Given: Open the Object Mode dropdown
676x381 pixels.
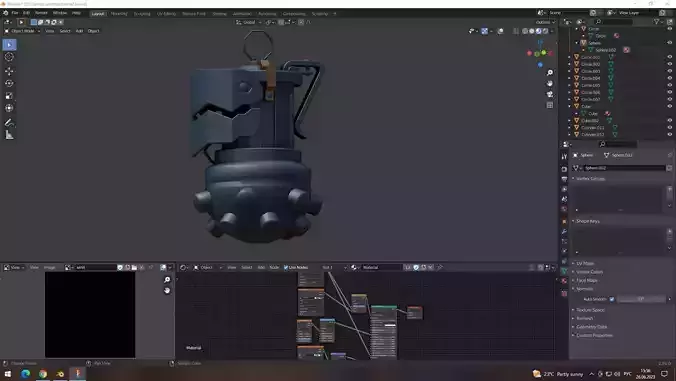Looking at the screenshot, I should click(22, 31).
